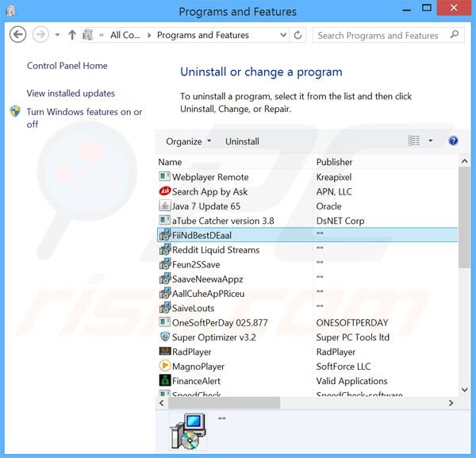The image size is (476, 458).
Task: Click the Forward navigation arrow
Action: (x=40, y=35)
